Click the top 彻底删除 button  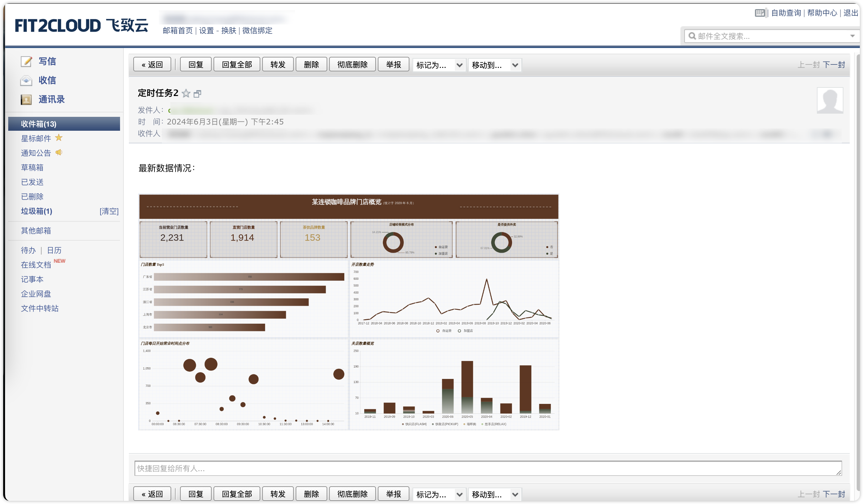click(x=353, y=64)
